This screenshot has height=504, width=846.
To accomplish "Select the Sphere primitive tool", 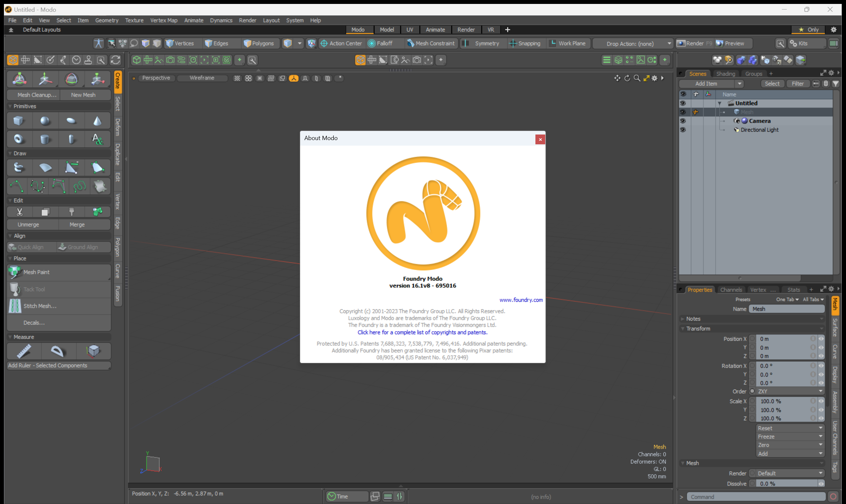I will tap(45, 121).
